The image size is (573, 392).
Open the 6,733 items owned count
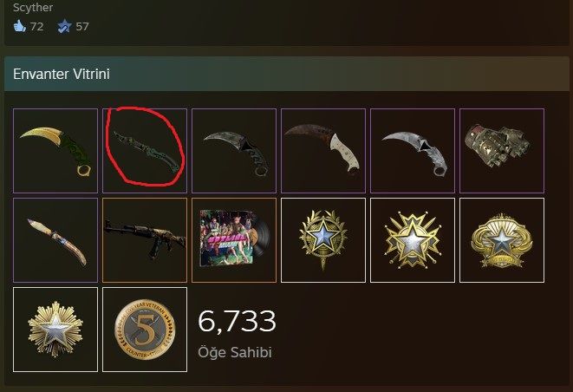tap(237, 321)
